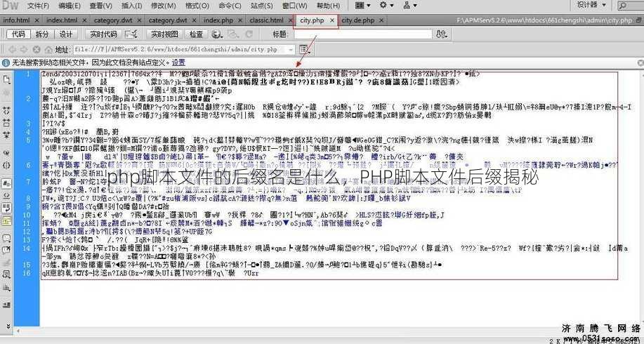Open the 站点(S) menu
The image size is (644, 344).
pyautogui.click(x=262, y=6)
